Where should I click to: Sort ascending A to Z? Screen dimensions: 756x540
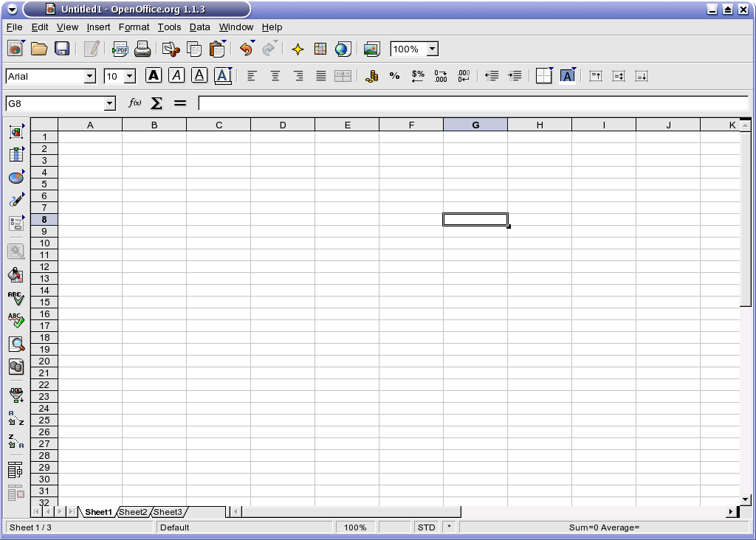click(x=16, y=418)
